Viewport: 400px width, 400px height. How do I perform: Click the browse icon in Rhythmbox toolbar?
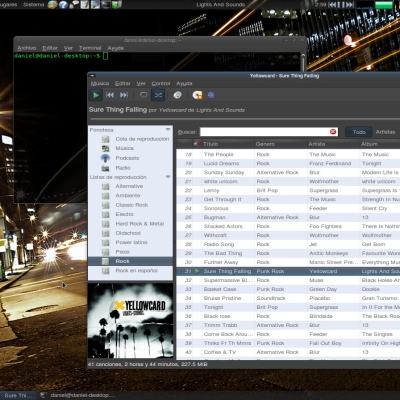pyautogui.click(x=178, y=95)
